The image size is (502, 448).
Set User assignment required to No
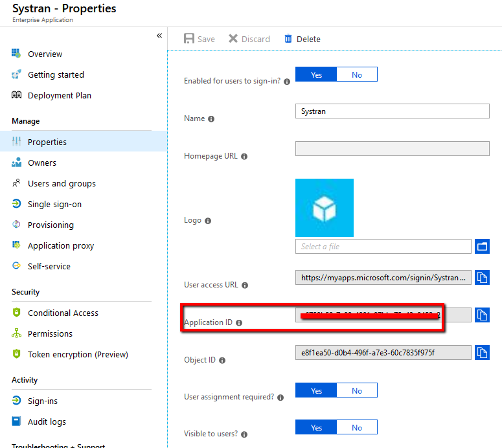pos(357,390)
